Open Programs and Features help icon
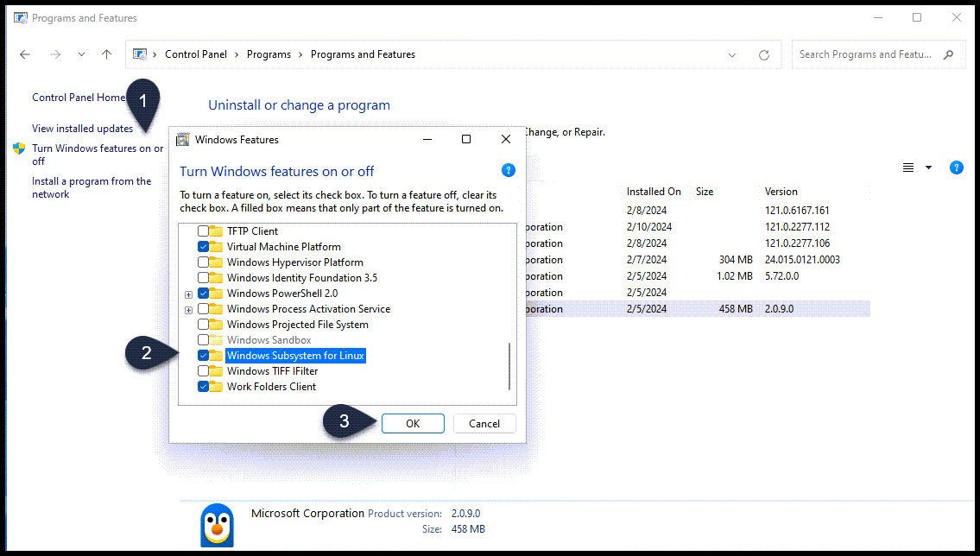The height and width of the screenshot is (556, 980). pyautogui.click(x=956, y=167)
